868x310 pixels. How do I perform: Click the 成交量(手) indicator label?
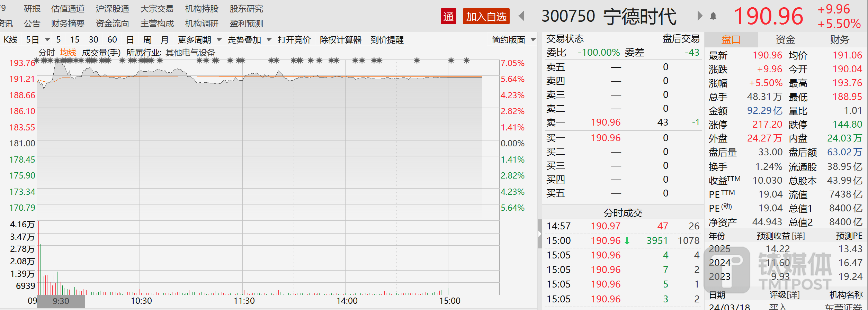pos(101,52)
